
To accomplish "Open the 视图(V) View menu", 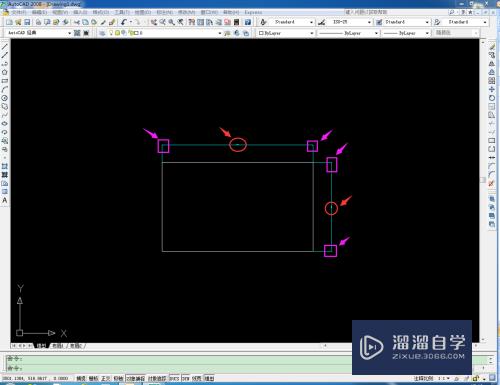I will (60, 12).
